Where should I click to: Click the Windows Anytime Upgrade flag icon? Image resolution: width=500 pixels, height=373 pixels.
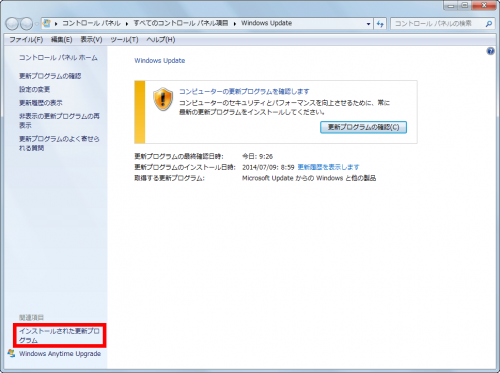[x=11, y=353]
